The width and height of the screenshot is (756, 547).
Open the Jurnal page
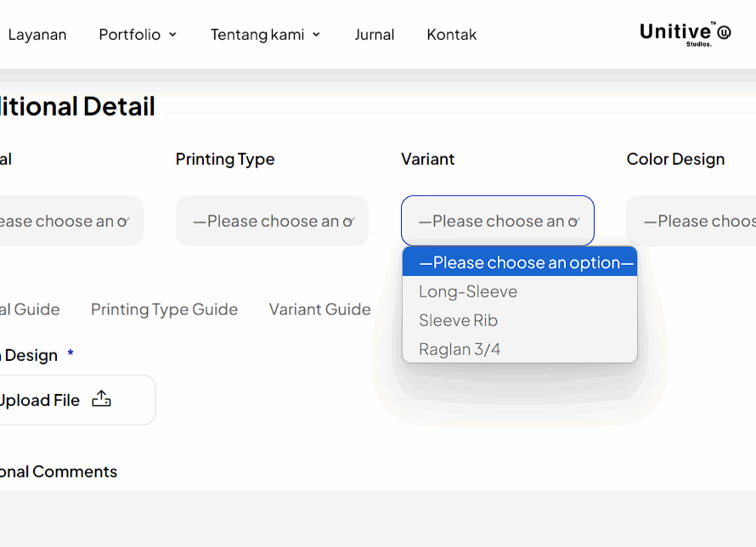(x=374, y=35)
